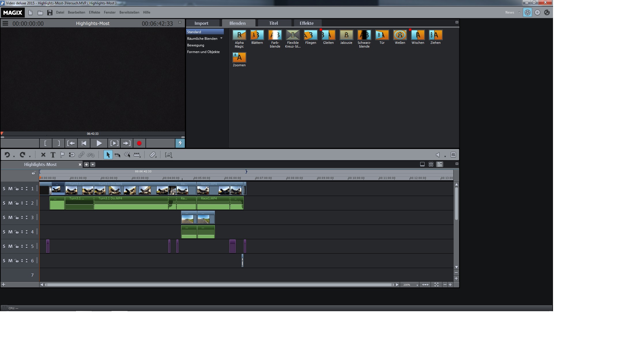644x362 pixels.
Task: Click the News link
Action: 509,12
